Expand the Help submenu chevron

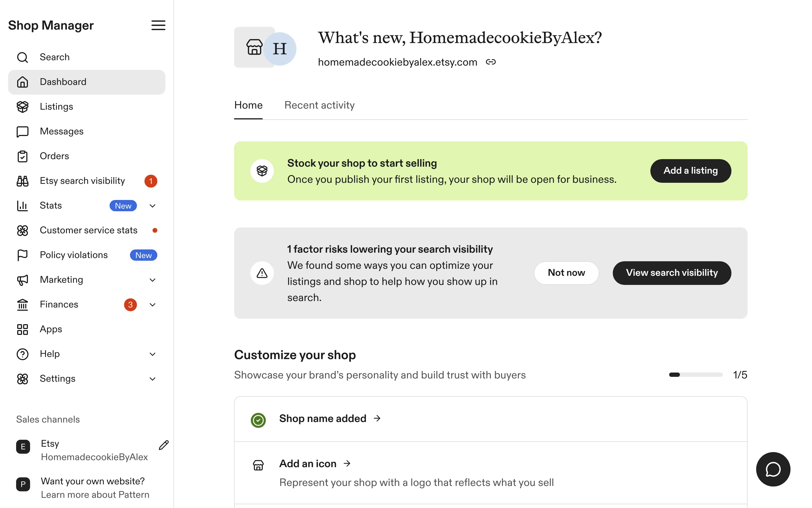[x=152, y=354]
